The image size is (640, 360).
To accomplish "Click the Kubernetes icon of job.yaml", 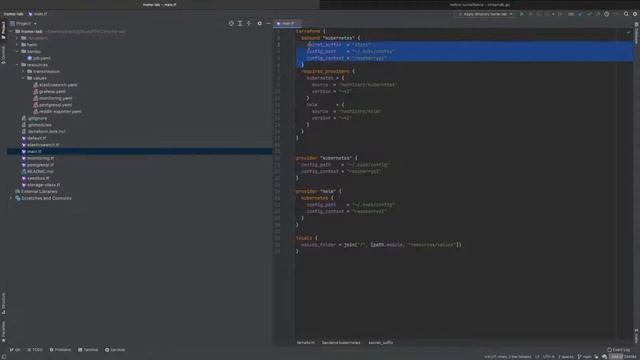I will (x=29, y=58).
